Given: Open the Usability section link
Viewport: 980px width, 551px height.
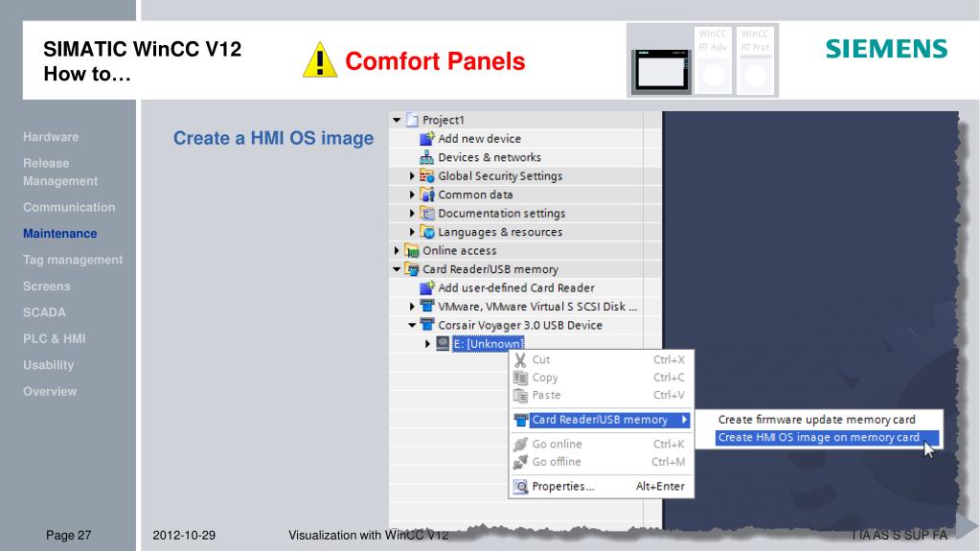Looking at the screenshot, I should click(x=48, y=365).
